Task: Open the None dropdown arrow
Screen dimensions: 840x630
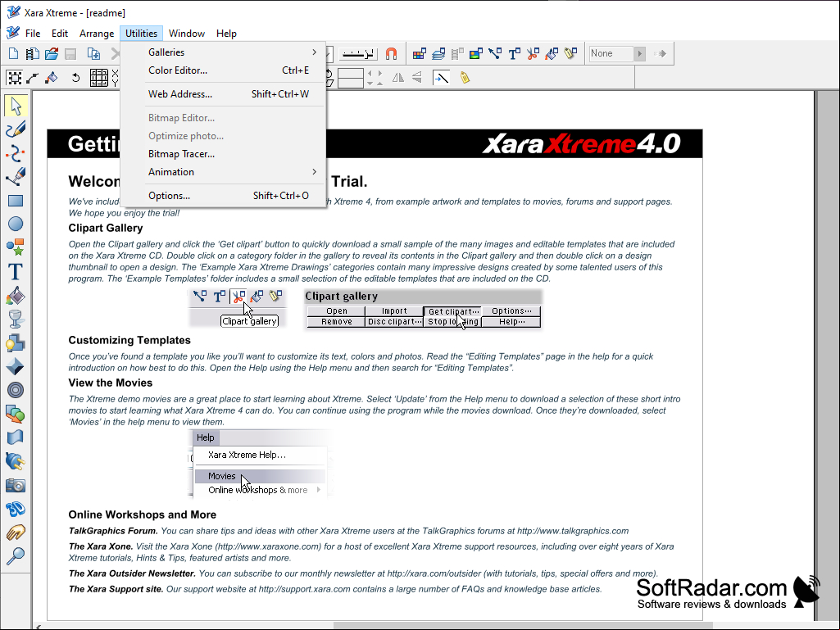Action: point(640,53)
